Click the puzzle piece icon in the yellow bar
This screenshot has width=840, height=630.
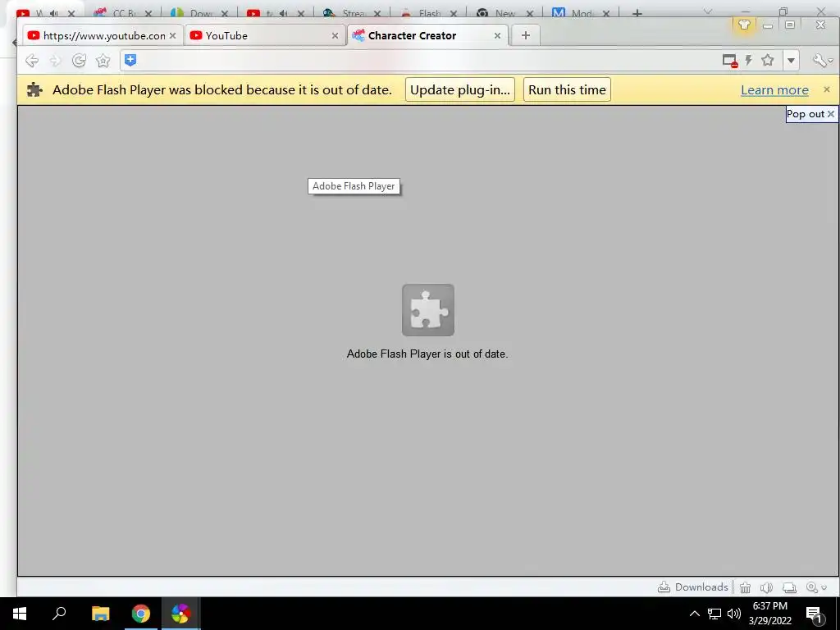[x=34, y=89]
